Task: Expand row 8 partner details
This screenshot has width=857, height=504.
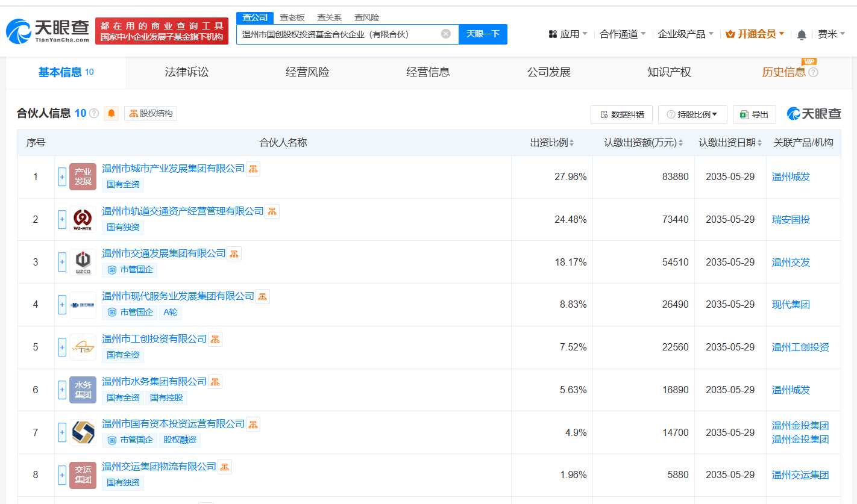Action: coord(62,475)
